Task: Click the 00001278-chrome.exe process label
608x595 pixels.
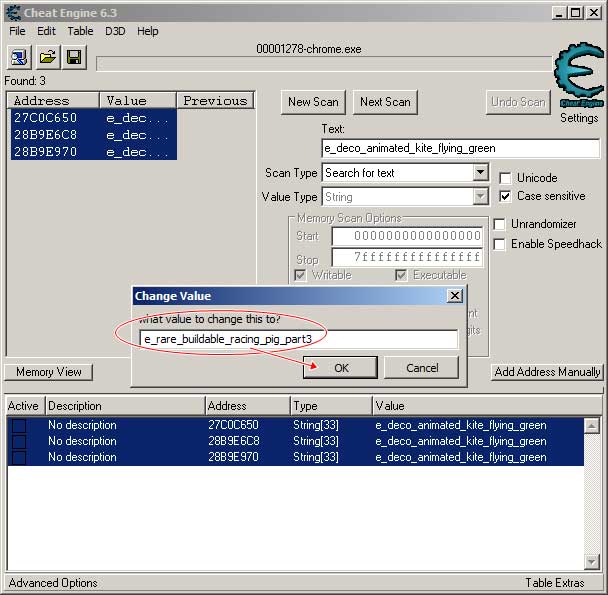Action: 309,49
